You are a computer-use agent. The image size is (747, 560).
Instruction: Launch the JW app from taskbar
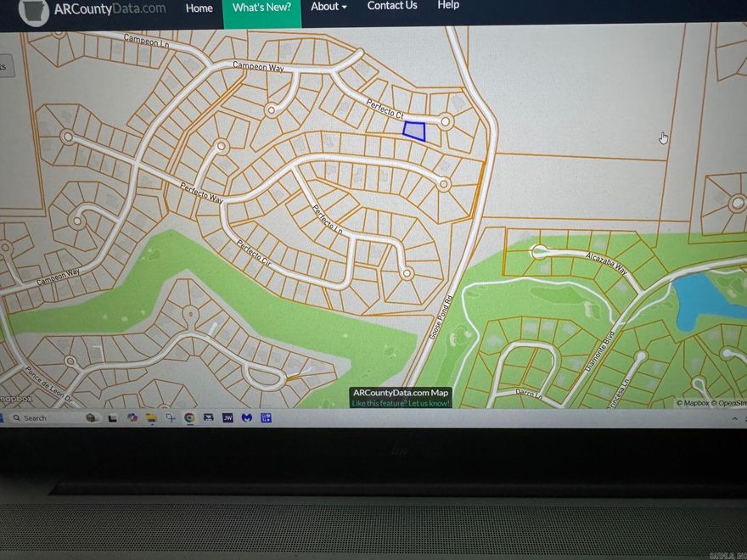point(227,417)
